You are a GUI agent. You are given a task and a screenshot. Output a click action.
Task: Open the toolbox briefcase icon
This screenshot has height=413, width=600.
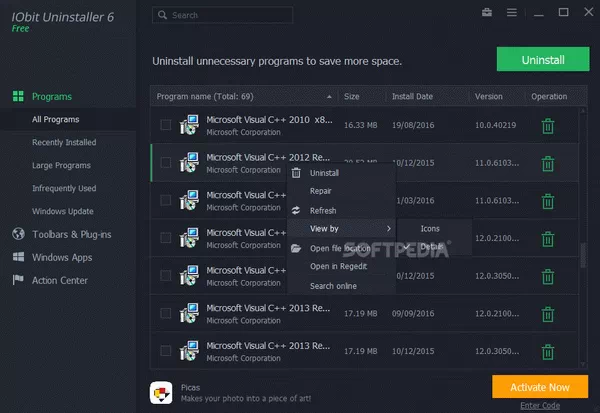(x=487, y=13)
